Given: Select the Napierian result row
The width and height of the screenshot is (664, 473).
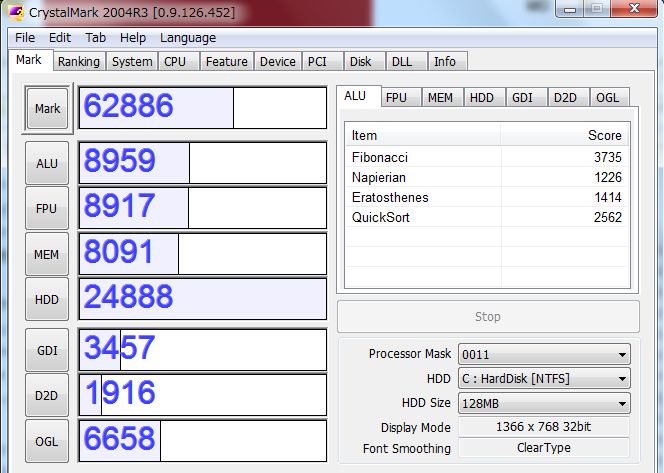Looking at the screenshot, I should click(487, 177).
